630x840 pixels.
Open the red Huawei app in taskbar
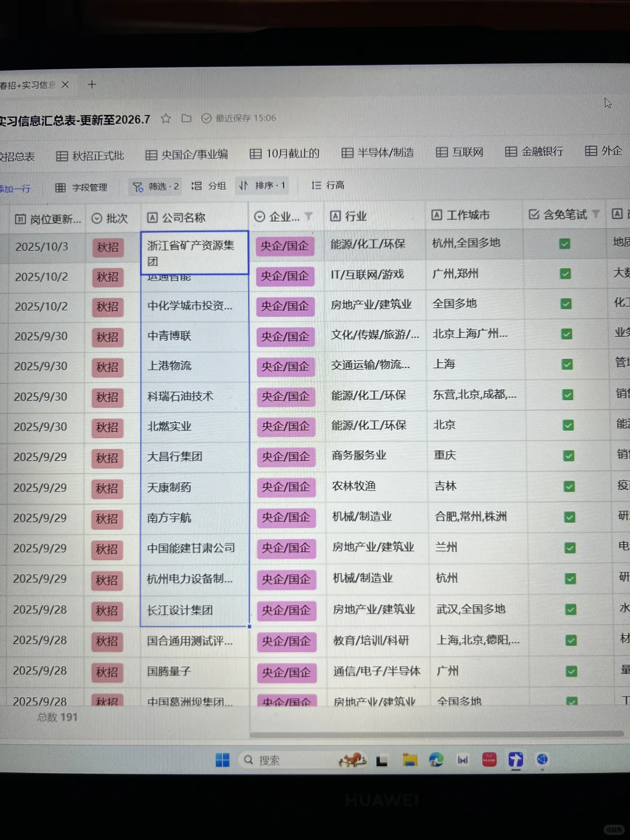tap(489, 759)
